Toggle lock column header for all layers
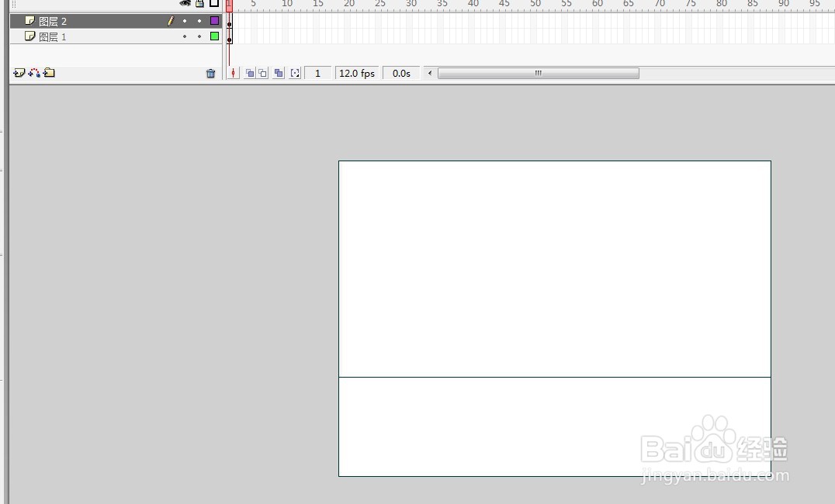The image size is (835, 504). [199, 3]
